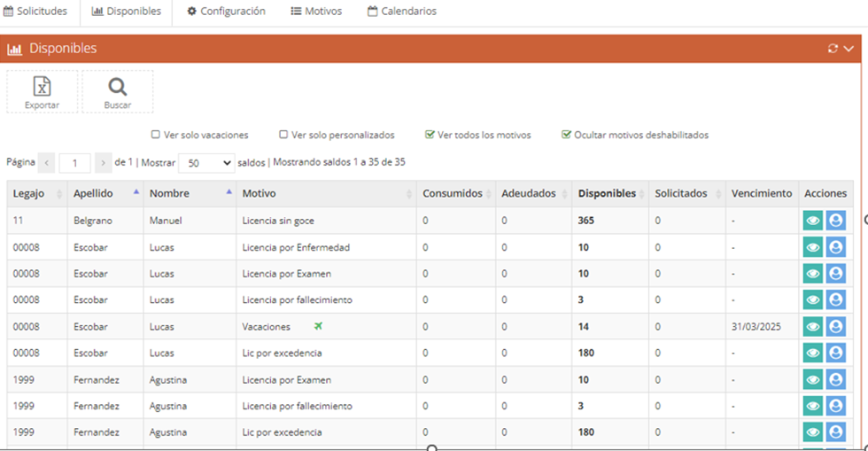Open user icon for Belgrano Licencia sin goce
Image resolution: width=868 pixels, height=451 pixels.
836,221
